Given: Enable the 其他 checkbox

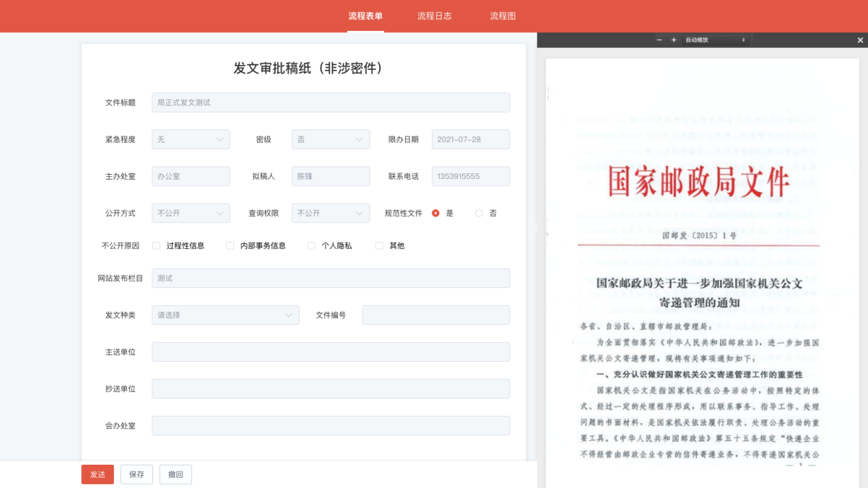Looking at the screenshot, I should [379, 245].
